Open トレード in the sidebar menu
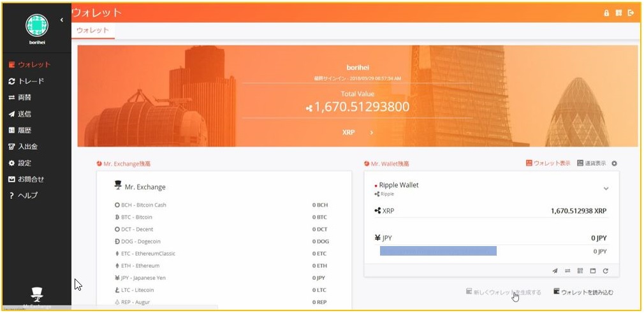This screenshot has width=644, height=313. 27,81
